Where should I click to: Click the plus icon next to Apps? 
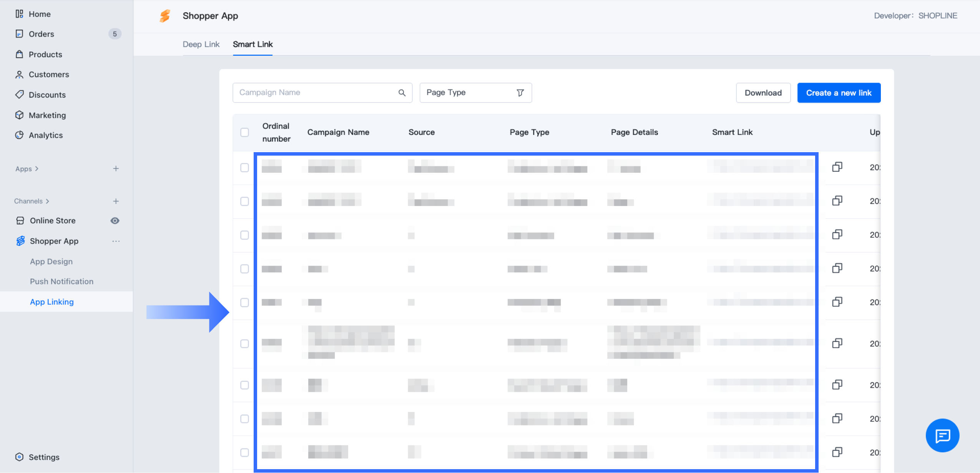116,169
